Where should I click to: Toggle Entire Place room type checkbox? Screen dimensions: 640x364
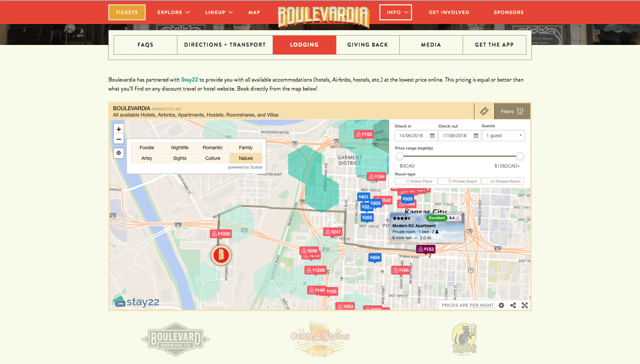(x=399, y=182)
